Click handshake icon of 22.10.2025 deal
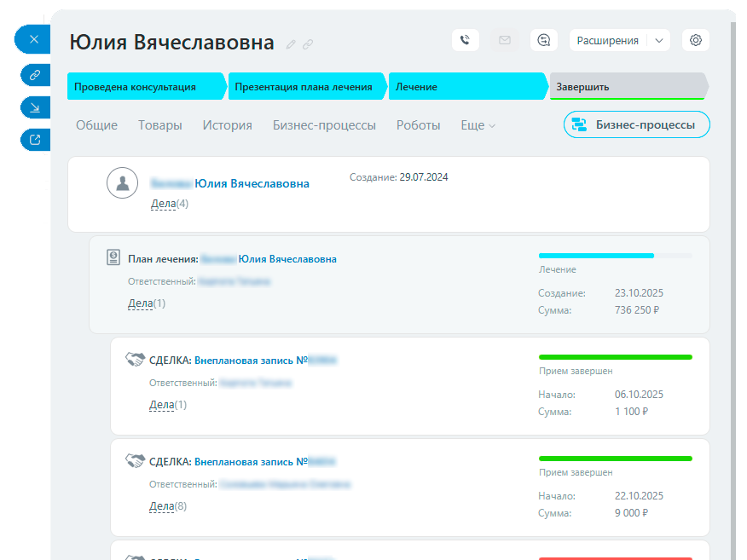This screenshot has height=560, width=747. click(x=135, y=460)
